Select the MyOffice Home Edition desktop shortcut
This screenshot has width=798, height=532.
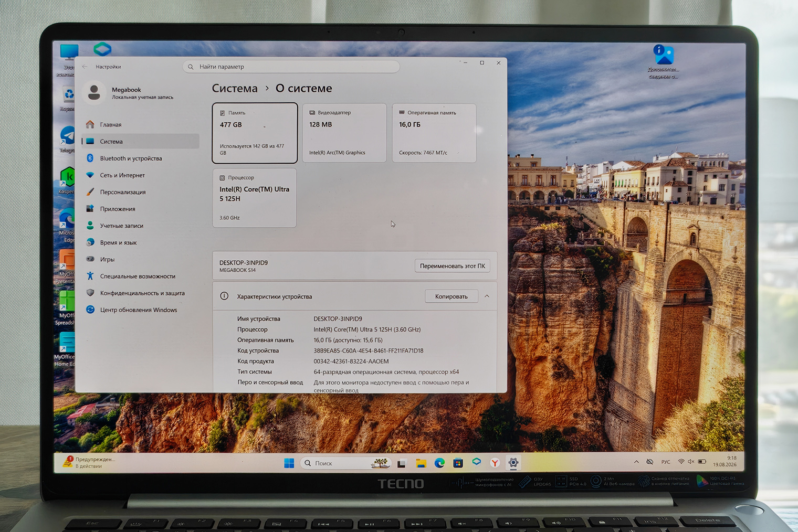[65, 350]
